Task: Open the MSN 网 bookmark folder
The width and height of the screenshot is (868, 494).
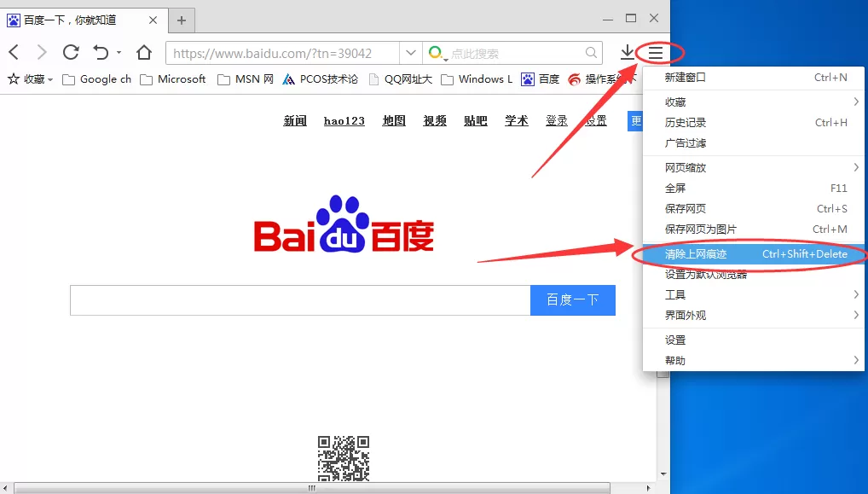Action: 246,79
